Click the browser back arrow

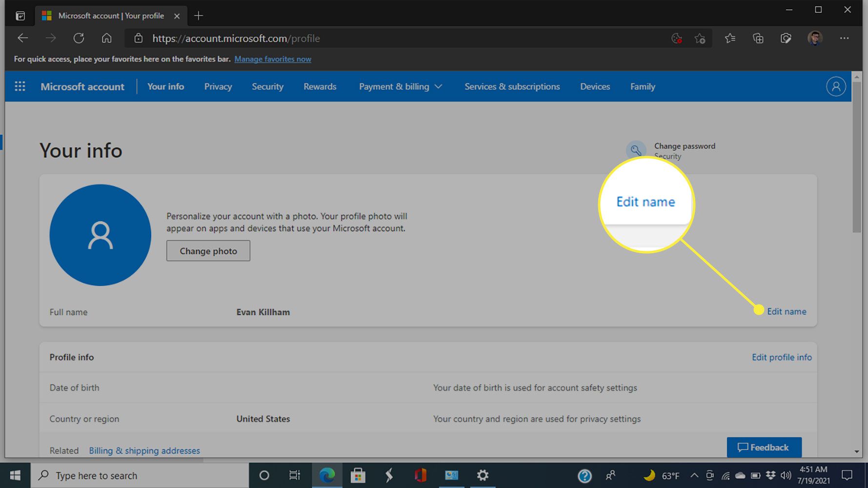click(x=22, y=38)
